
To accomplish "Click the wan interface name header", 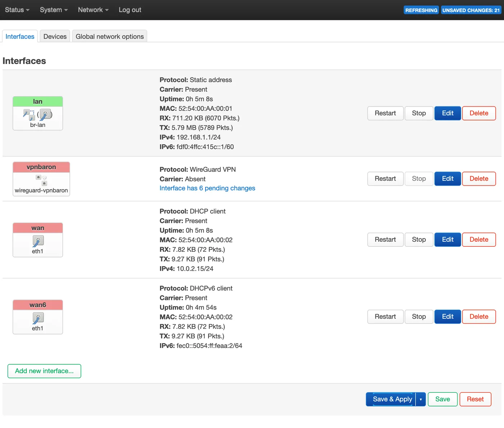I will tap(38, 228).
